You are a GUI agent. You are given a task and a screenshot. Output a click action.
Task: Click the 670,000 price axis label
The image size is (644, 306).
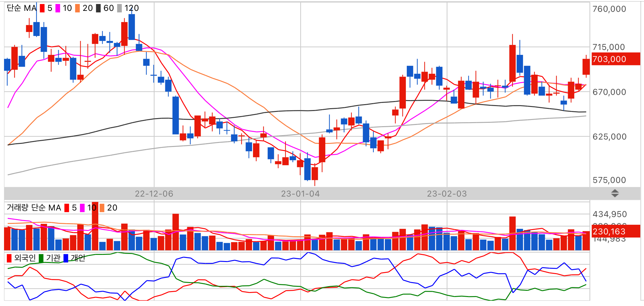[x=609, y=92]
